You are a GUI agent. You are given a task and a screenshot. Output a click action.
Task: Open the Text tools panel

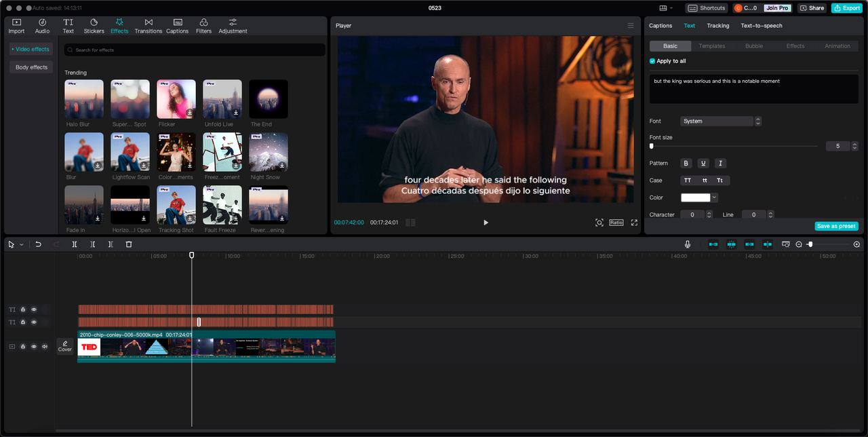[68, 26]
